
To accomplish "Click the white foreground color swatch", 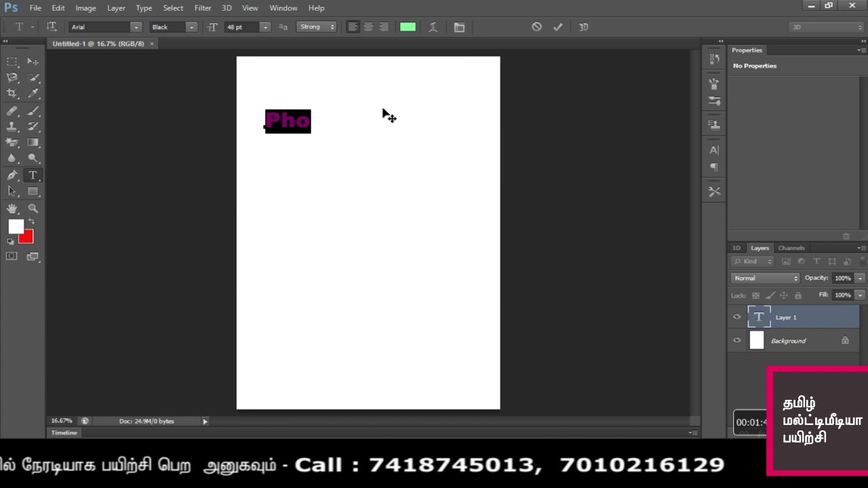I will coord(16,226).
